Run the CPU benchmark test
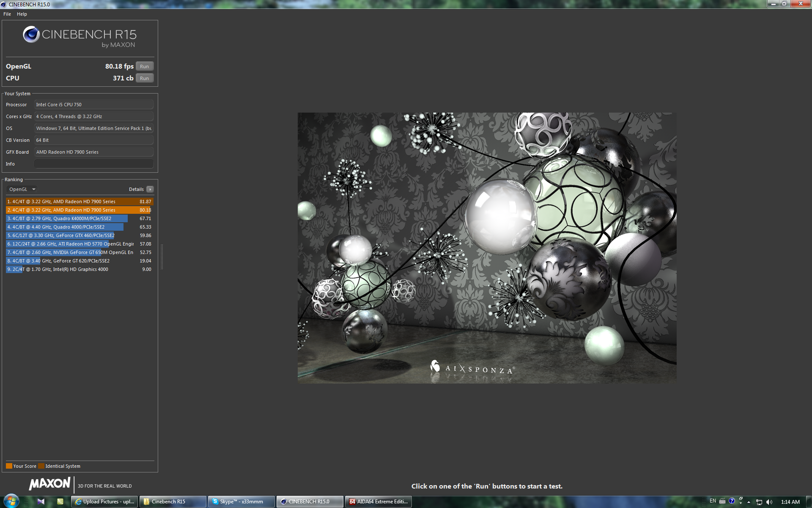812x508 pixels. 144,78
